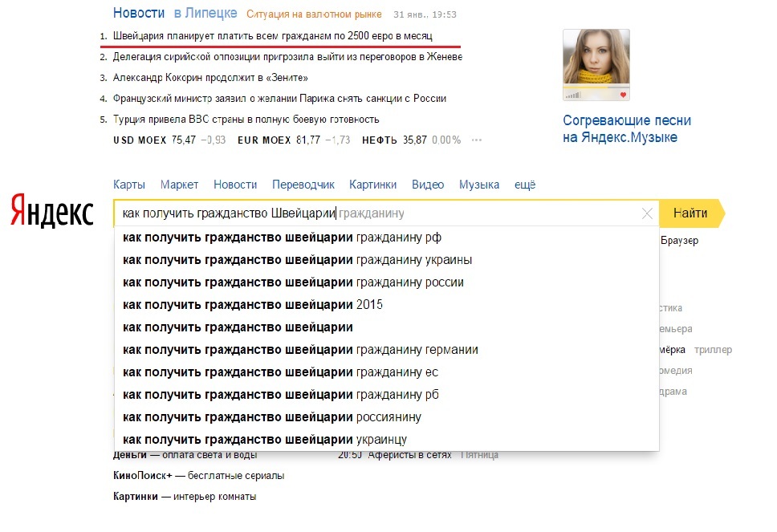Open 'Аферисты в сетях' TV listing
777x532 pixels.
pos(409,455)
